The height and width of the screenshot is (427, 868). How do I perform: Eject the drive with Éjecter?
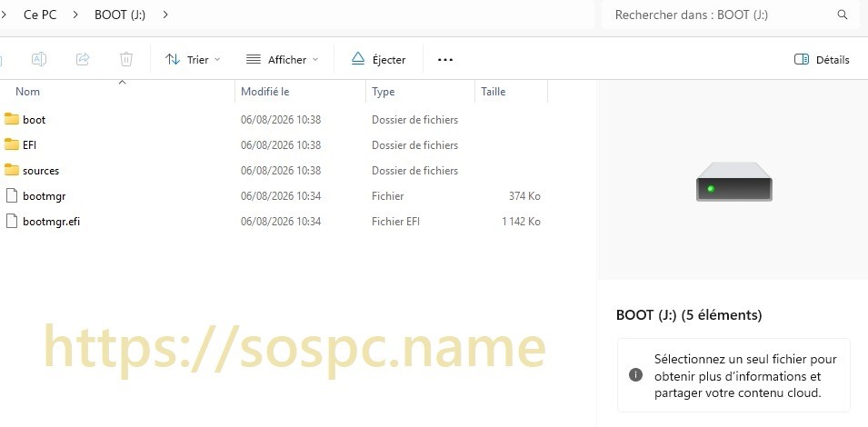(379, 60)
